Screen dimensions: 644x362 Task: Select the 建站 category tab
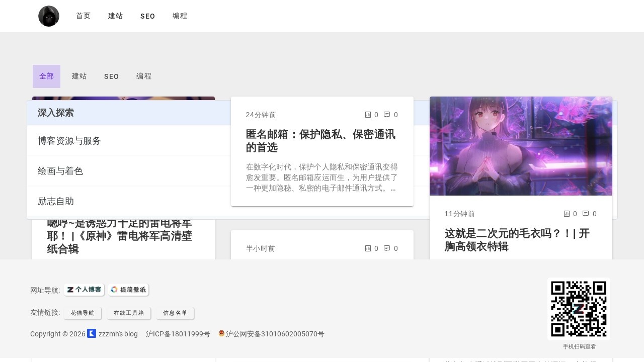(x=79, y=76)
